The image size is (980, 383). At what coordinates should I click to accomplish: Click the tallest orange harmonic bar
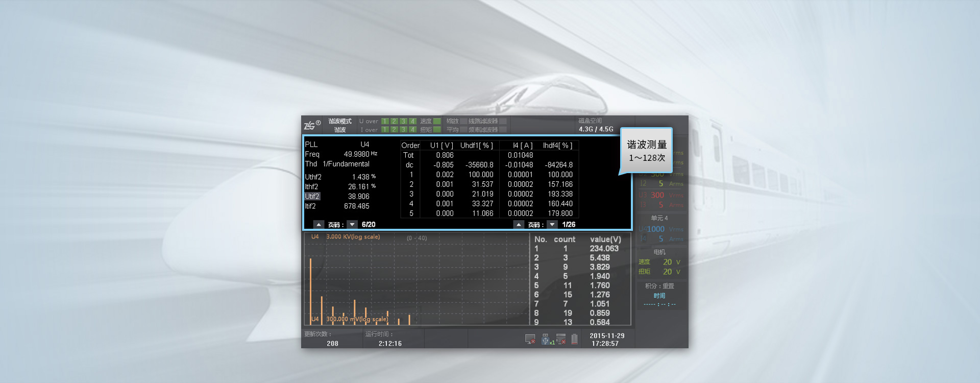point(310,291)
